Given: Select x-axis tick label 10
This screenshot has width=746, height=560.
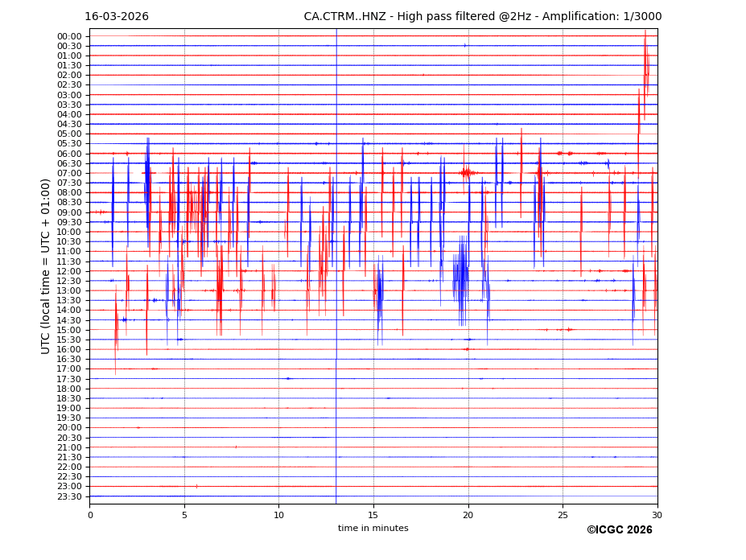Looking at the screenshot, I should click(x=278, y=515).
